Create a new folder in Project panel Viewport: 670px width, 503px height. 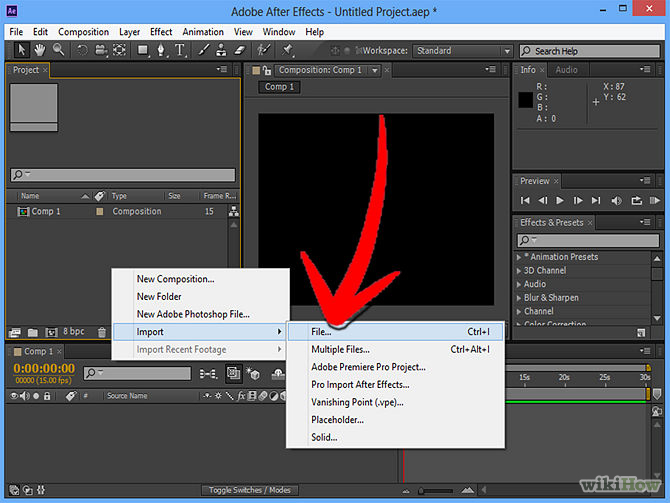(x=33, y=332)
